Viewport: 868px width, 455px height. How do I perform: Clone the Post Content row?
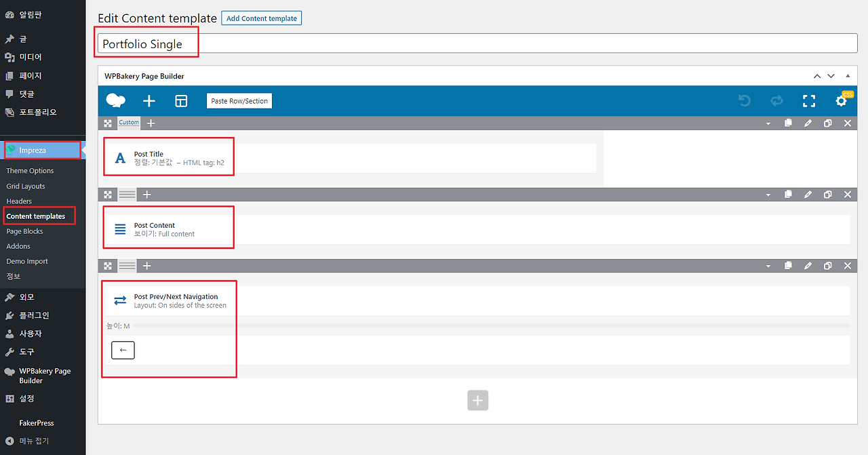point(827,195)
